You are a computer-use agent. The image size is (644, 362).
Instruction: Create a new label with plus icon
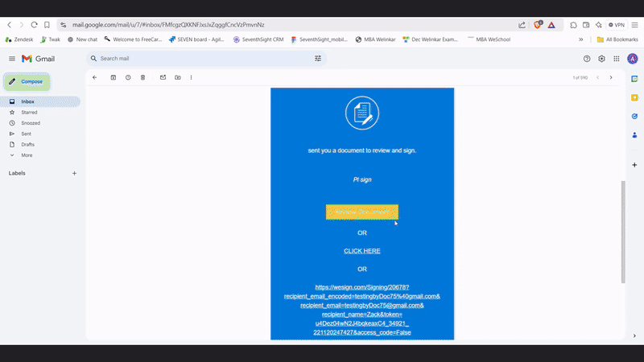click(74, 173)
